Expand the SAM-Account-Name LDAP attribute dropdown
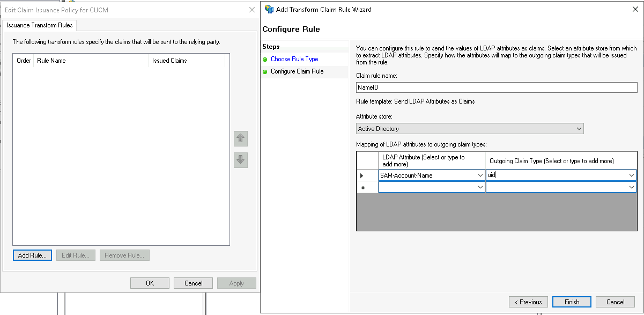 [x=479, y=175]
